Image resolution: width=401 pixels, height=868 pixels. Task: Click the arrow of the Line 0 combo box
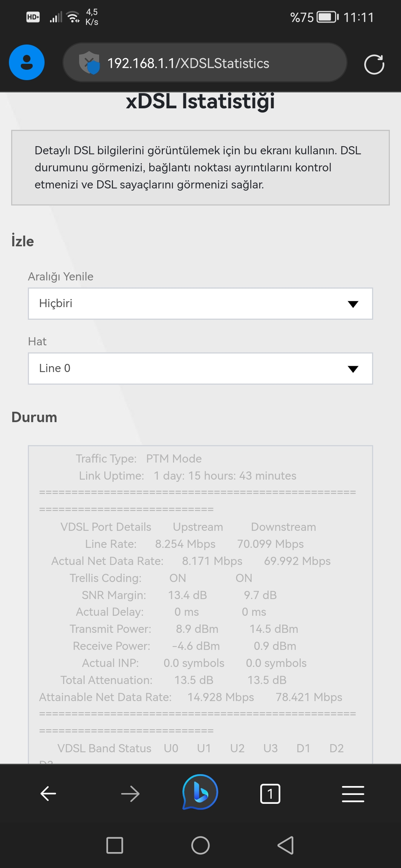coord(353,369)
